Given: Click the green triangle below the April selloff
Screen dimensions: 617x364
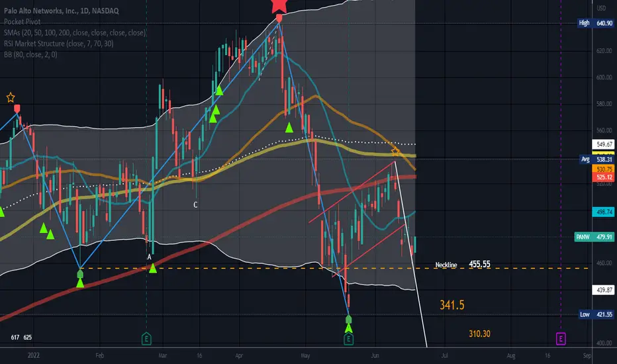Looking at the screenshot, I should point(289,128).
